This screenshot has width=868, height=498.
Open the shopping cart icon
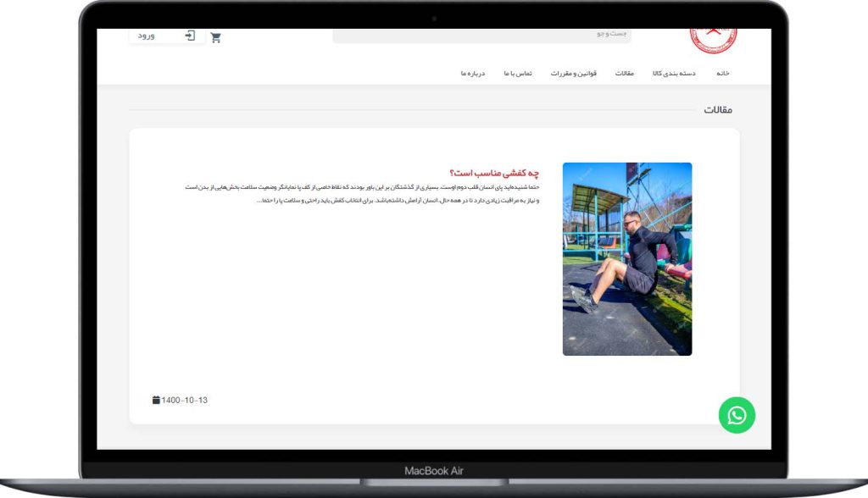point(215,37)
